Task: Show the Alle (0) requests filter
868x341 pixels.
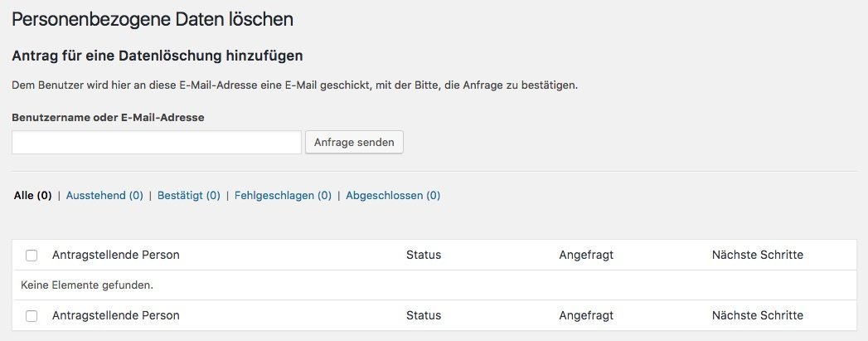Action: tap(32, 196)
